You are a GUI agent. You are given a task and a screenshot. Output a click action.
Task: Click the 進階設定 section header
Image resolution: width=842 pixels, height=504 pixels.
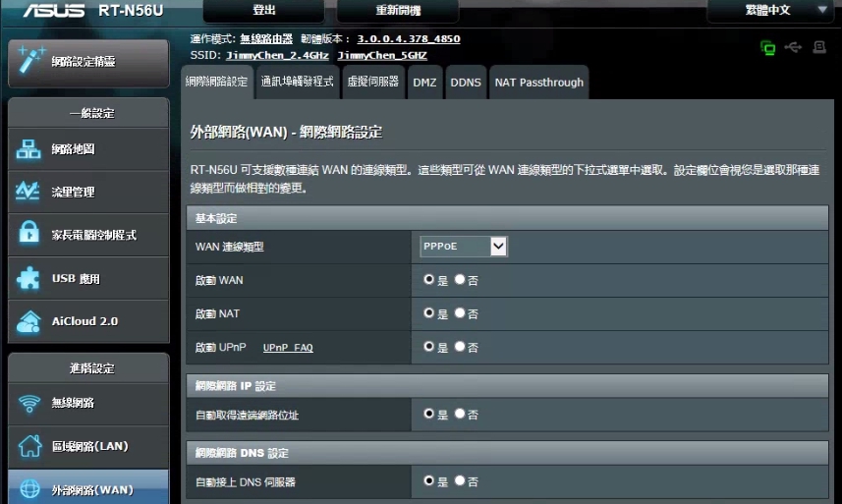pyautogui.click(x=88, y=368)
